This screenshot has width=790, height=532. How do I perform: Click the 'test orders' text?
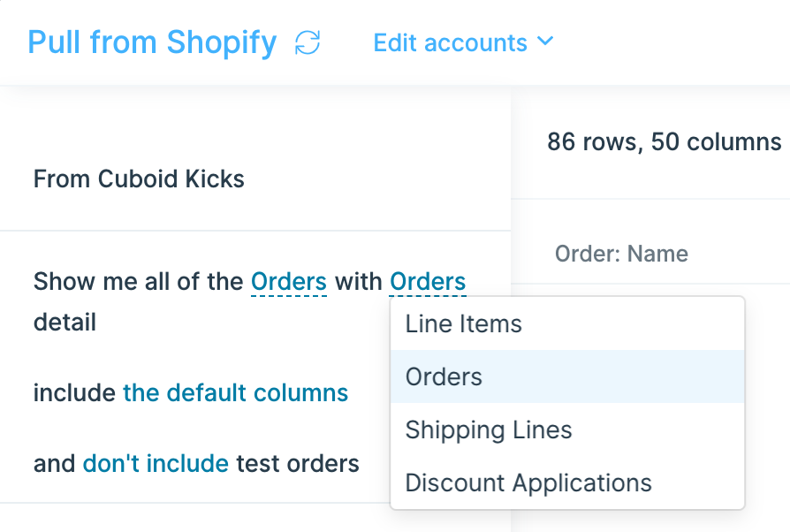(298, 463)
